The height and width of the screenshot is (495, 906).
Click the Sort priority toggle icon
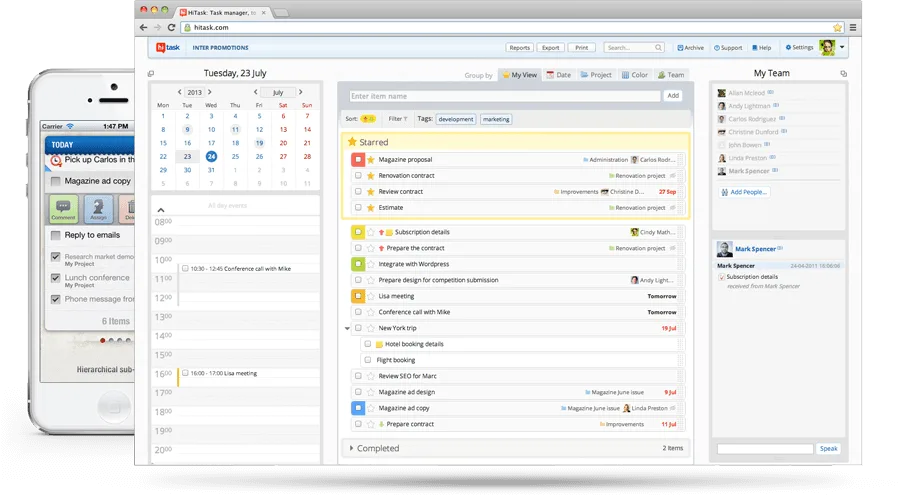click(367, 119)
